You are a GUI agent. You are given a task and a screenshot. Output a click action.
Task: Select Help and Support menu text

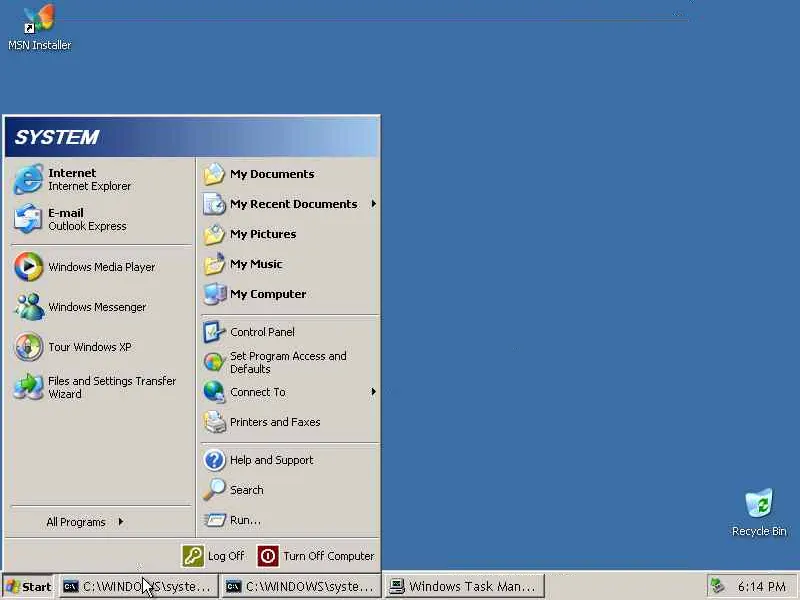(x=271, y=460)
